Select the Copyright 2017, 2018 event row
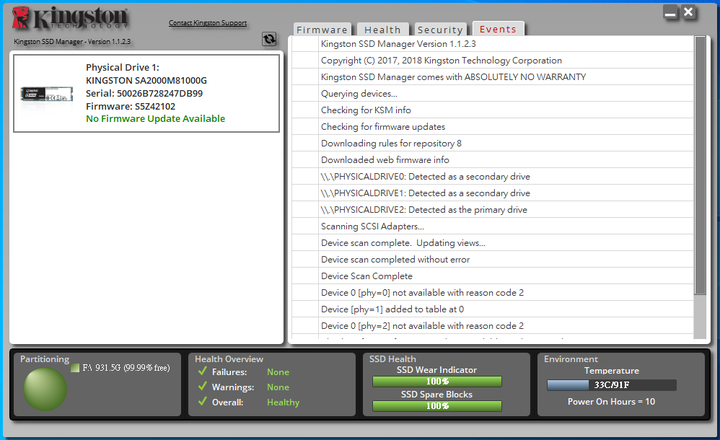720x440 pixels. click(492, 60)
